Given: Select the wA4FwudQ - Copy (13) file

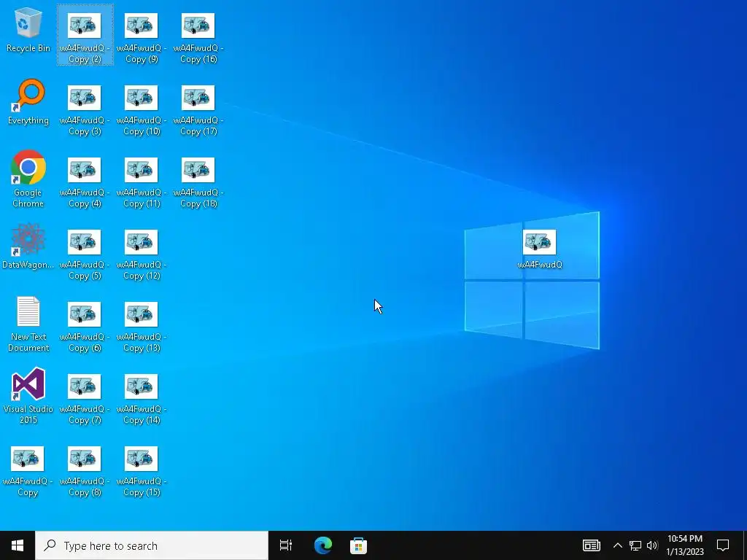Looking at the screenshot, I should click(142, 327).
